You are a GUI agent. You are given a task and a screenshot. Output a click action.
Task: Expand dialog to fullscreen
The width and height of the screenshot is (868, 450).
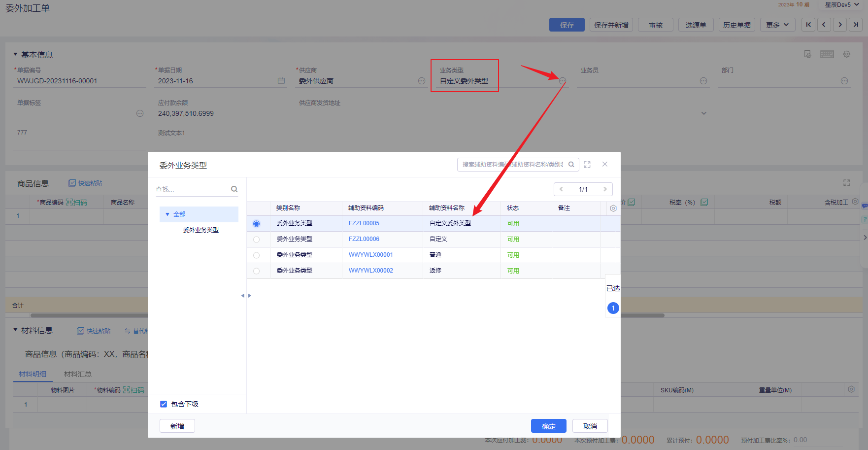[587, 165]
